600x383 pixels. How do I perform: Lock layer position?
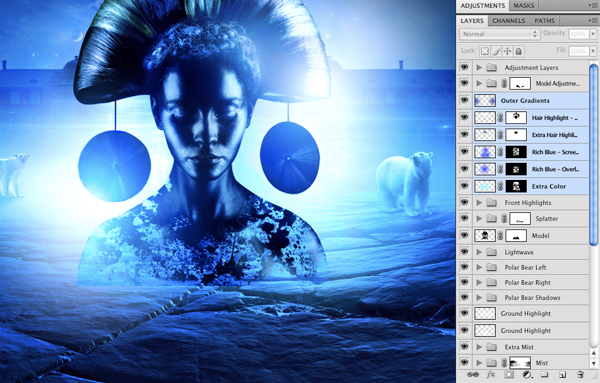point(507,51)
